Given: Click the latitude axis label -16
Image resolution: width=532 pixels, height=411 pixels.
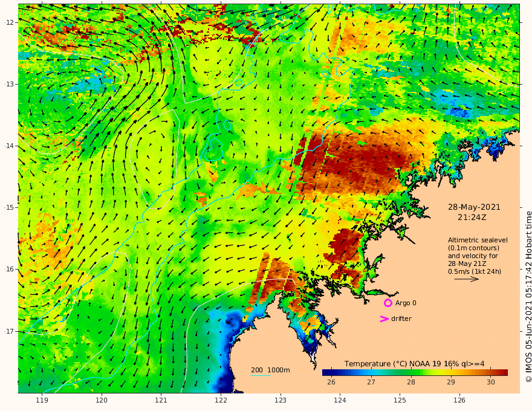Looking at the screenshot, I should [9, 269].
